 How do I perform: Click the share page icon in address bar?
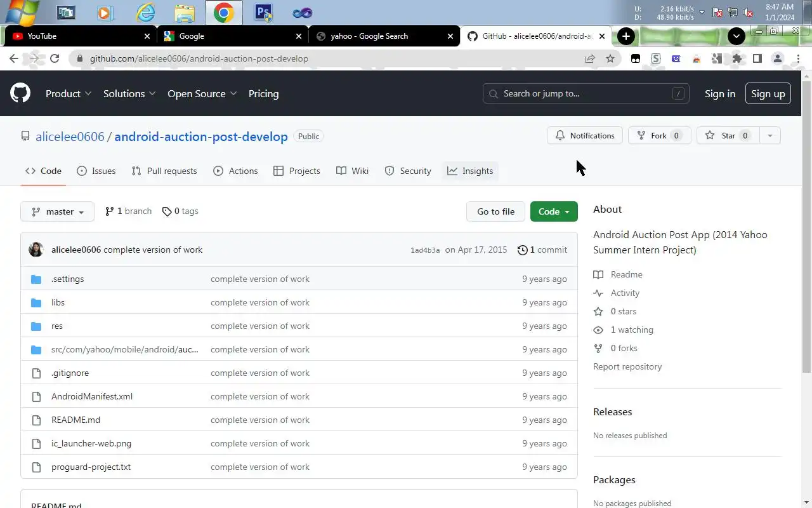[x=590, y=58]
